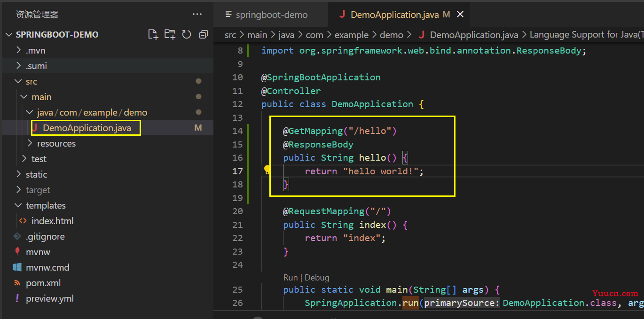Collapse the java/com/example/demo folder

pyautogui.click(x=30, y=112)
